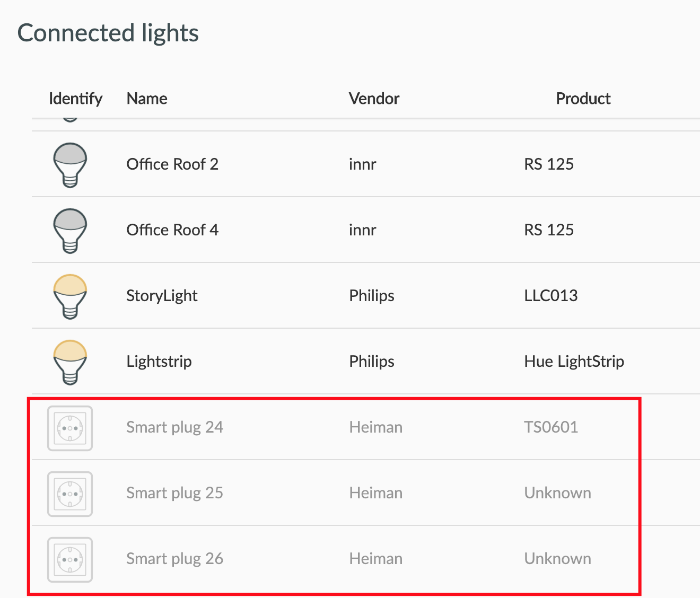Identify Smart plug 25 socket icon
The height and width of the screenshot is (598, 700).
pyautogui.click(x=70, y=494)
